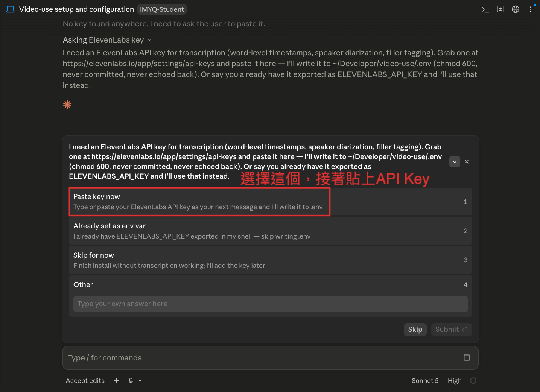540x392 pixels.
Task: Click the stop square in command box
Action: click(x=467, y=358)
